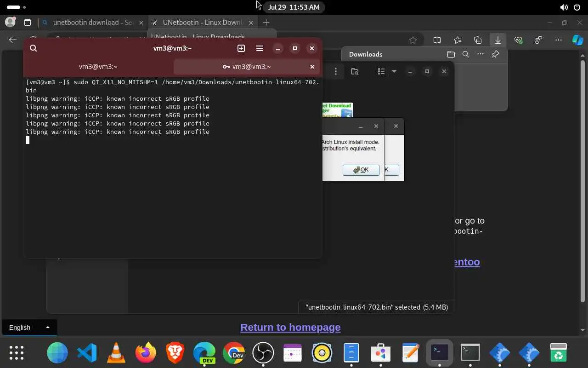This screenshot has width=588, height=368.
Task: Click the selected unetbootin-linux64-702.bin status text
Action: [x=377, y=307]
